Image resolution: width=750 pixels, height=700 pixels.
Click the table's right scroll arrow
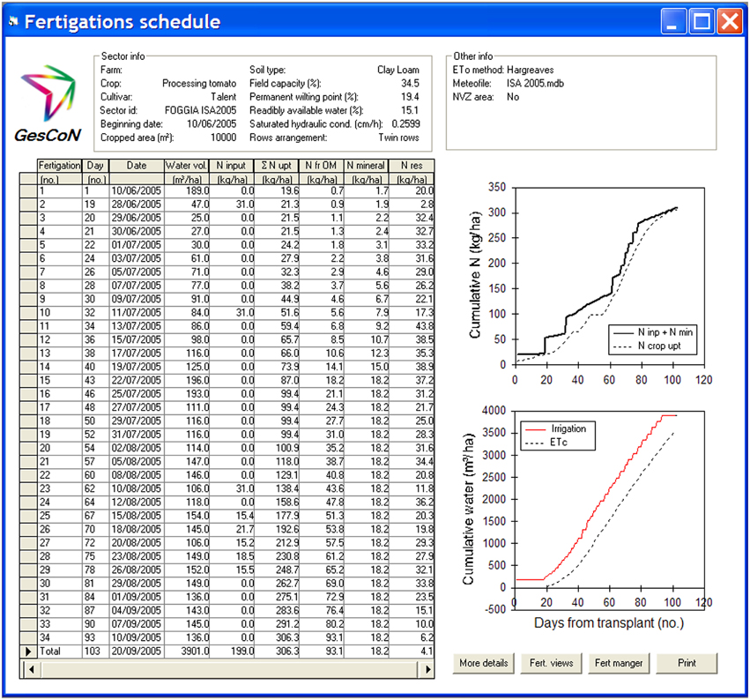coord(428,669)
